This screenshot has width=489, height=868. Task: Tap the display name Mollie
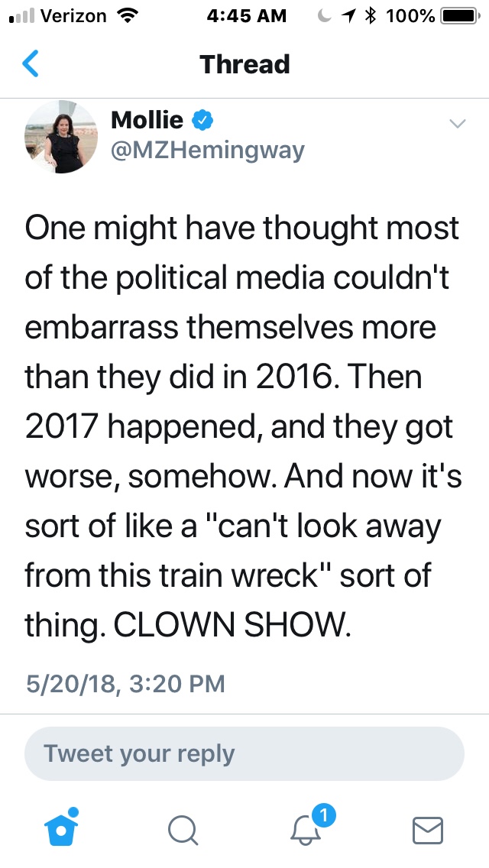coord(147,120)
